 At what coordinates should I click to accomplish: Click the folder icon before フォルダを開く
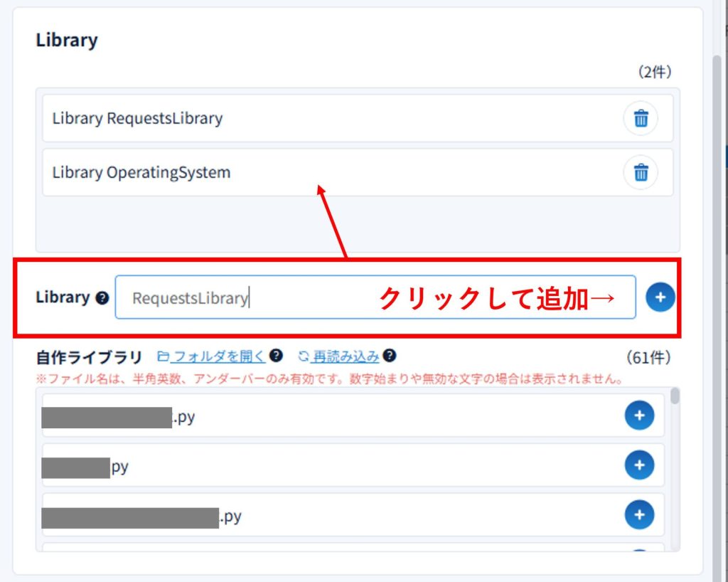point(163,356)
